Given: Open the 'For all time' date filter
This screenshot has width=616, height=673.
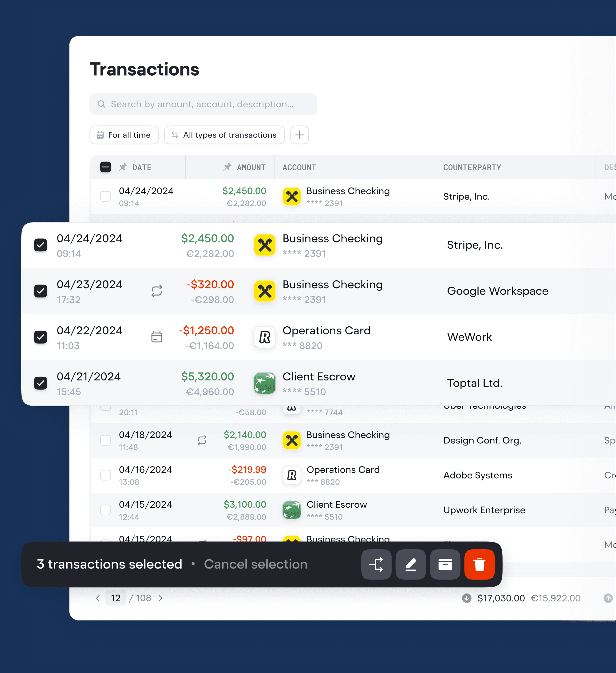Looking at the screenshot, I should tap(124, 135).
